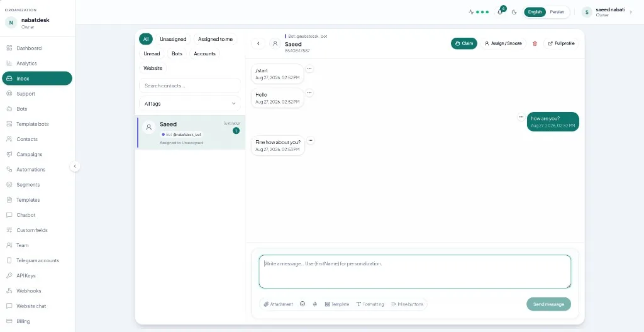Collapse the sidebar with the arrow handle

75,167
